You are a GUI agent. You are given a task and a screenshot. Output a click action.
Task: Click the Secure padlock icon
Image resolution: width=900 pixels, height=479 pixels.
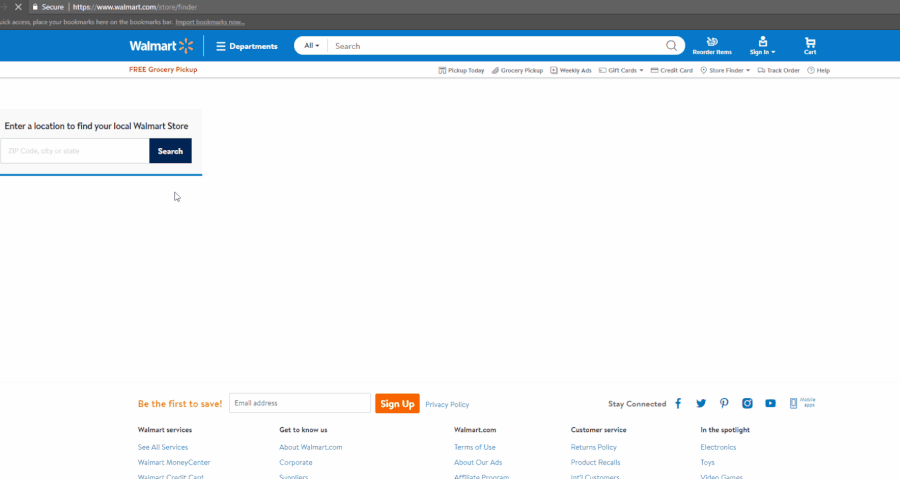pos(35,7)
